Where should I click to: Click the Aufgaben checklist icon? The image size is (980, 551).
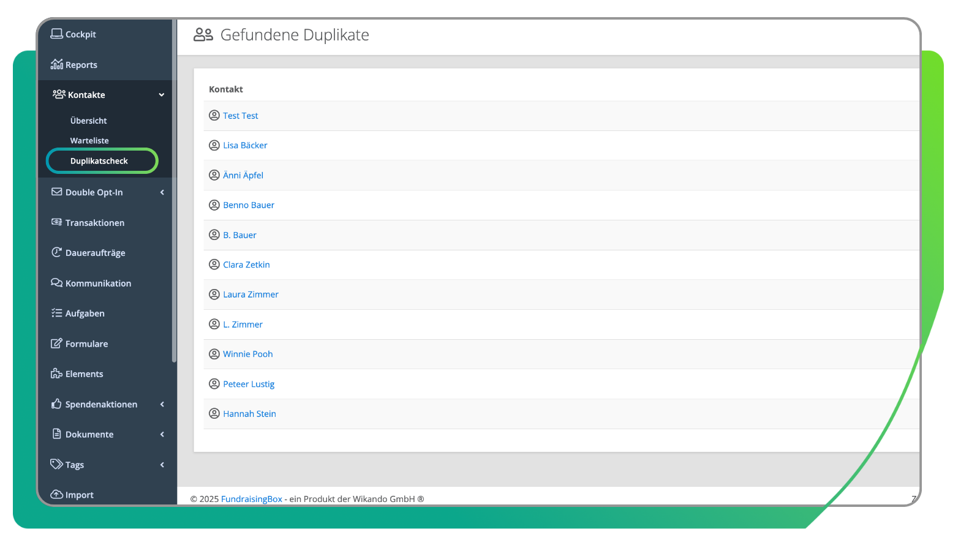coord(57,313)
